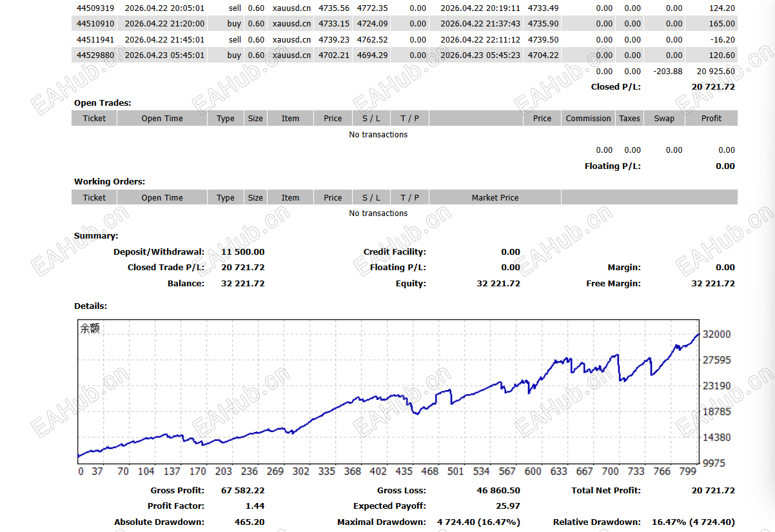Click the "Credit Facility:" label
The image size is (775, 532).
(395, 251)
